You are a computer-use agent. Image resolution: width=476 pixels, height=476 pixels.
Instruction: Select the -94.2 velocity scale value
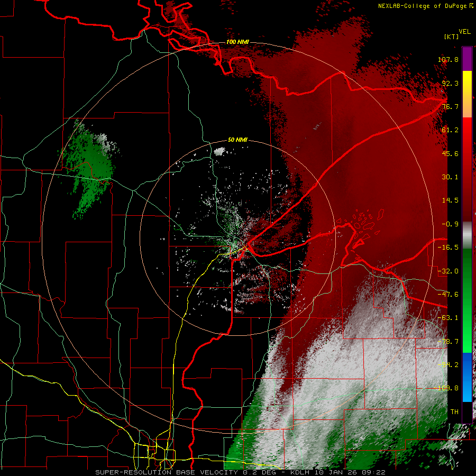tap(448, 365)
